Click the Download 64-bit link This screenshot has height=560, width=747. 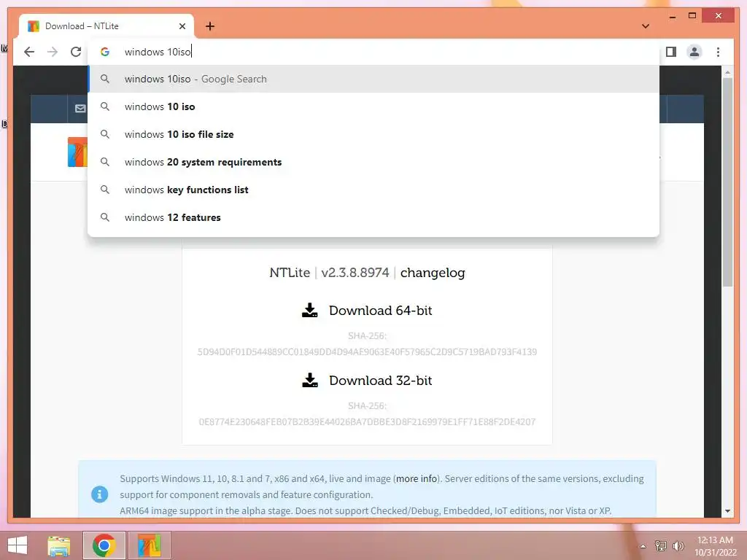point(380,311)
